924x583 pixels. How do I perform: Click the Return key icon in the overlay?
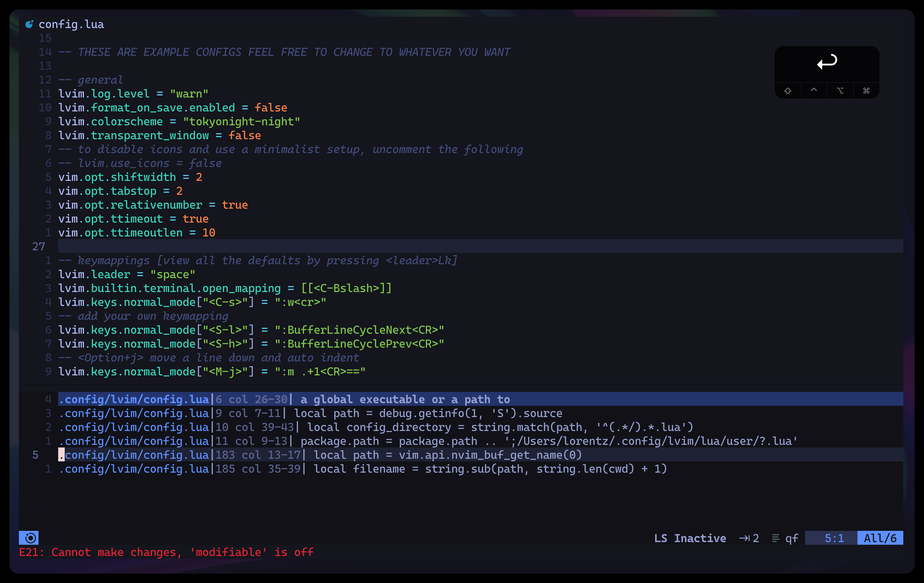click(x=827, y=62)
